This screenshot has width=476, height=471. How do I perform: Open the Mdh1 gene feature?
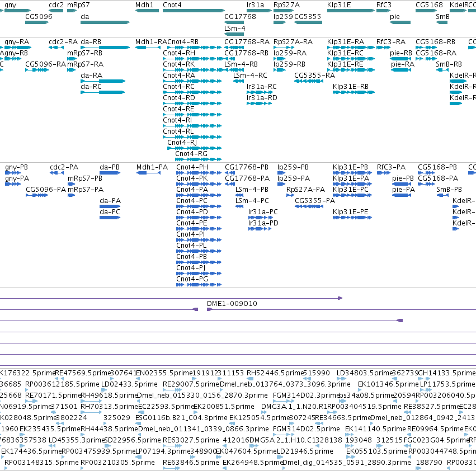pos(147,11)
